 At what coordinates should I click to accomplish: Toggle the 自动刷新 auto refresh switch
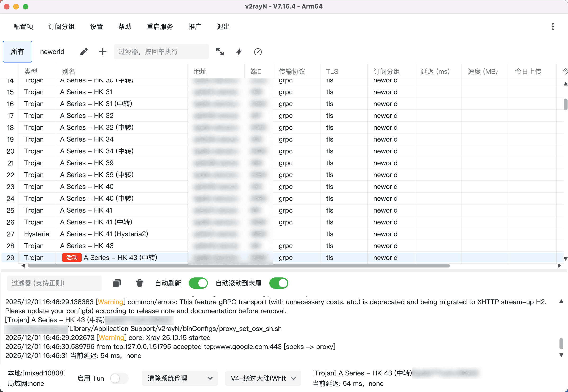(x=198, y=283)
